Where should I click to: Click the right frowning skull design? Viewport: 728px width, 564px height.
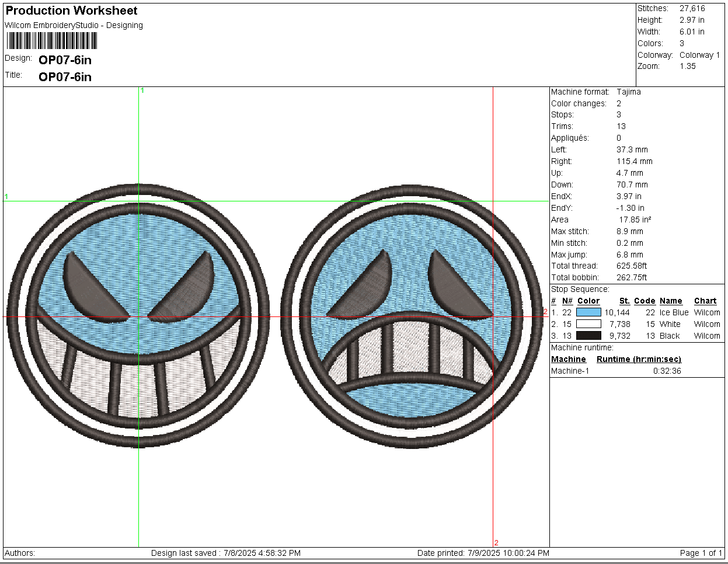412,316
